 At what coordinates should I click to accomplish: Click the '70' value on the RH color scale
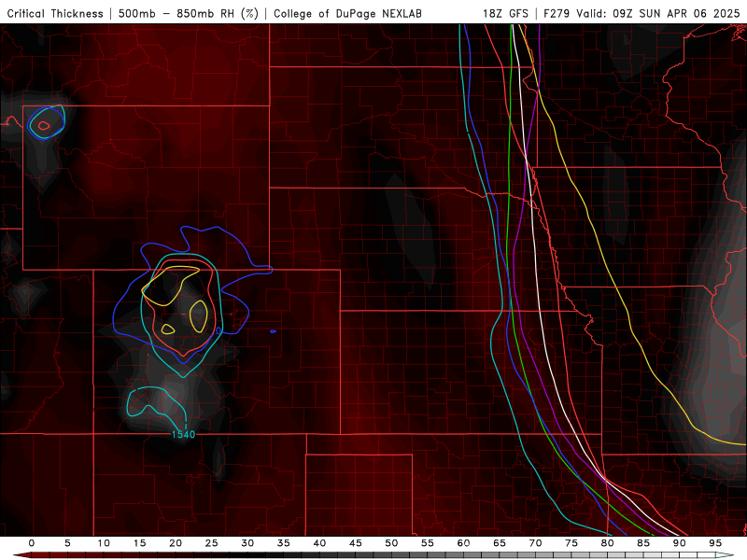pyautogui.click(x=535, y=543)
